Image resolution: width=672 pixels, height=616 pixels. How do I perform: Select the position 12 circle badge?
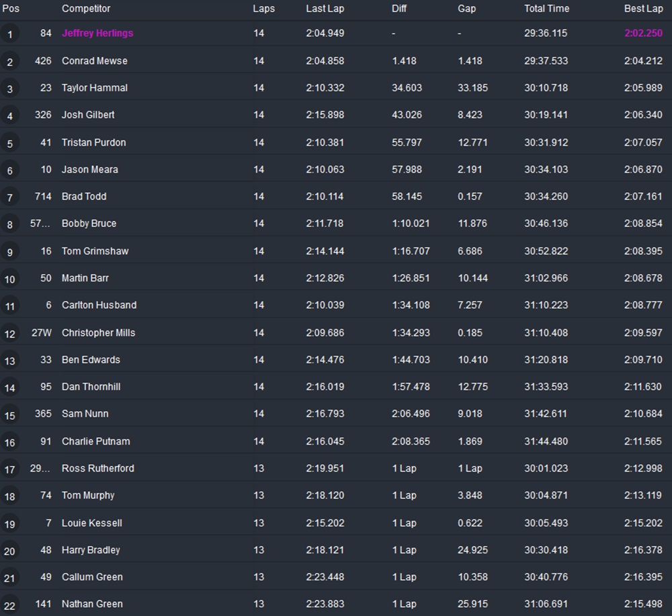[x=9, y=333]
